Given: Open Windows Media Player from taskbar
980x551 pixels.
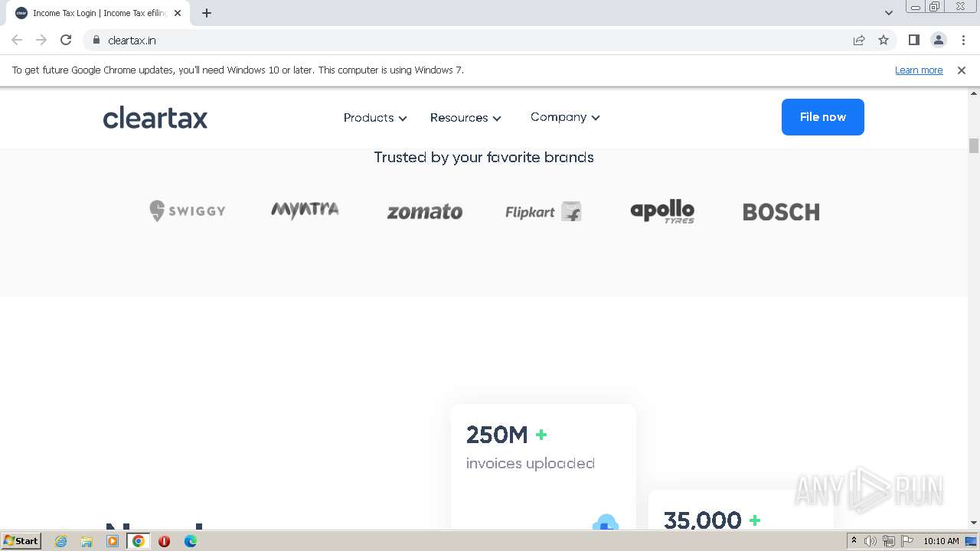Looking at the screenshot, I should [x=113, y=541].
